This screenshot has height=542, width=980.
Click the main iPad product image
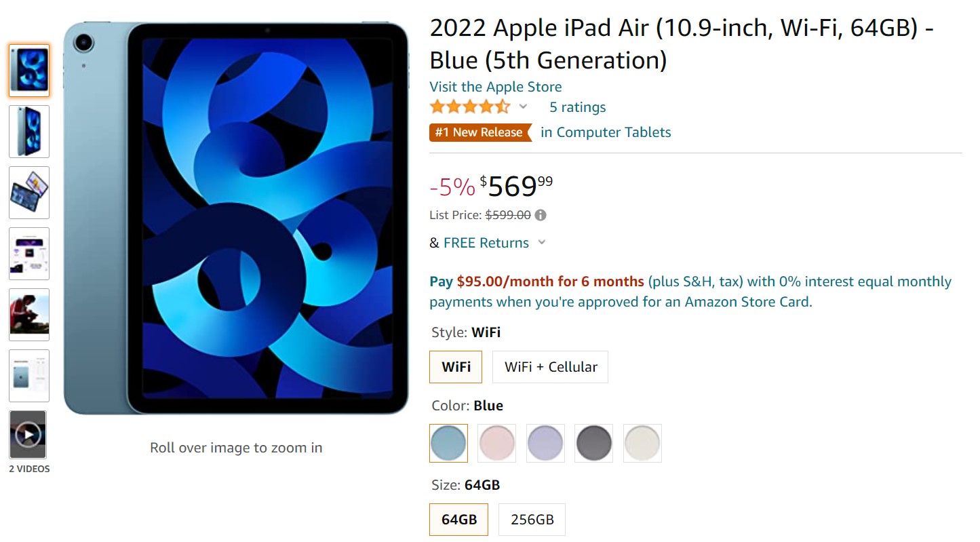[235, 218]
